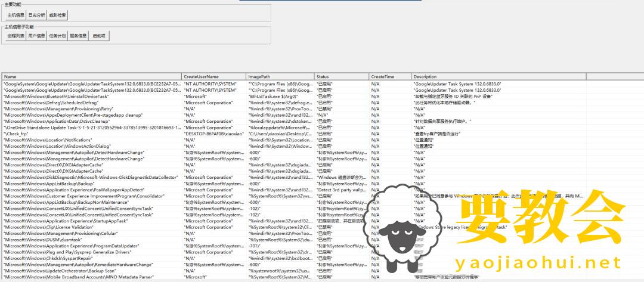Open the 任务计划 scheduled tasks view
Viewport: 644px width, 282px height.
click(x=57, y=36)
